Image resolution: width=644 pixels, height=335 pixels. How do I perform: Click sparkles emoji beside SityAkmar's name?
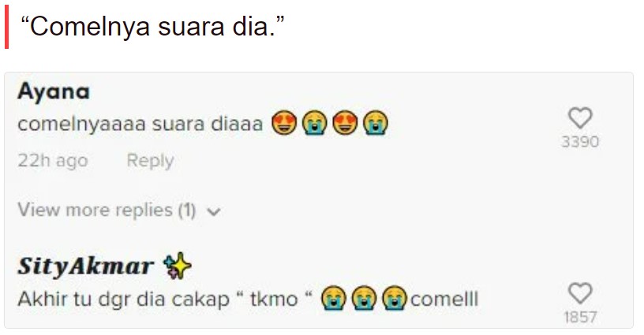pyautogui.click(x=177, y=266)
